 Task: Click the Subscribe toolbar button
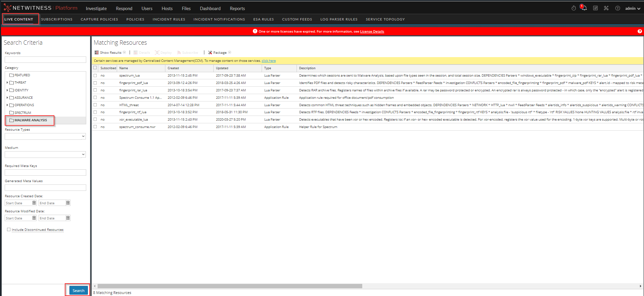click(188, 52)
